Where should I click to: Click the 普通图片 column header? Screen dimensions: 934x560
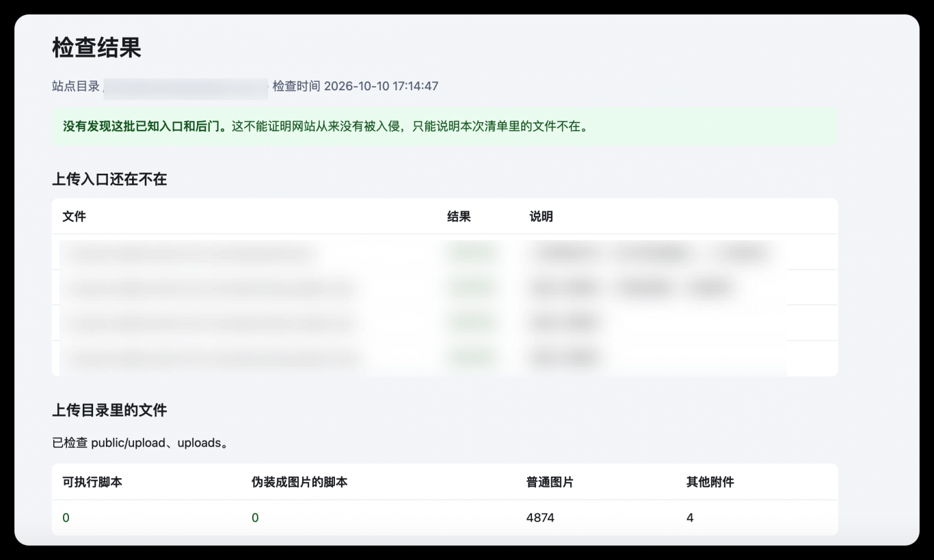coord(550,482)
